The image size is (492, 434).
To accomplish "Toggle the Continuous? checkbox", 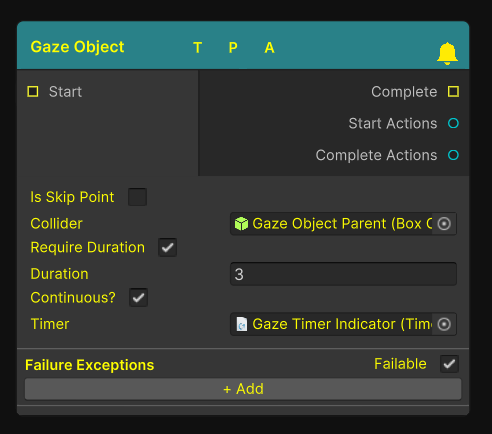I will point(138,297).
